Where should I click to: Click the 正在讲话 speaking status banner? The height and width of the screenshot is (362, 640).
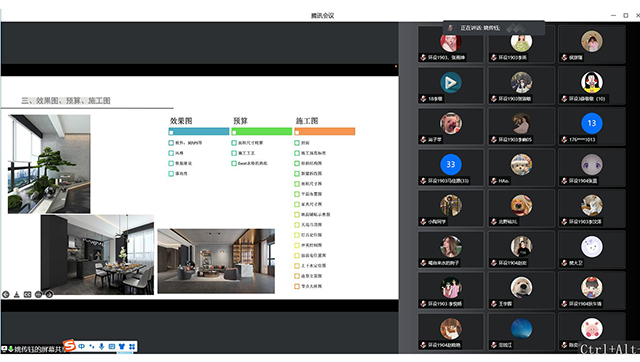point(494,28)
